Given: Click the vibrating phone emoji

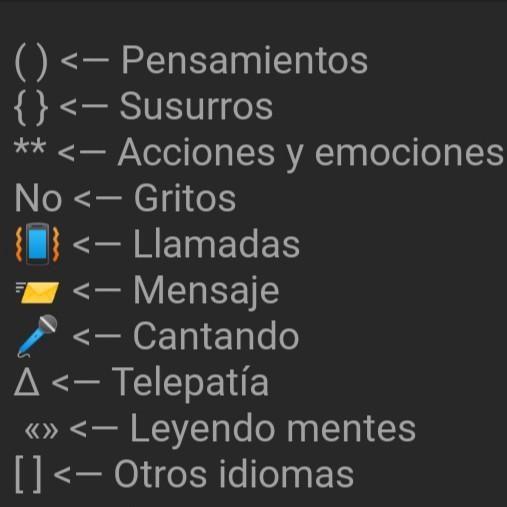Looking at the screenshot, I should click(38, 244).
